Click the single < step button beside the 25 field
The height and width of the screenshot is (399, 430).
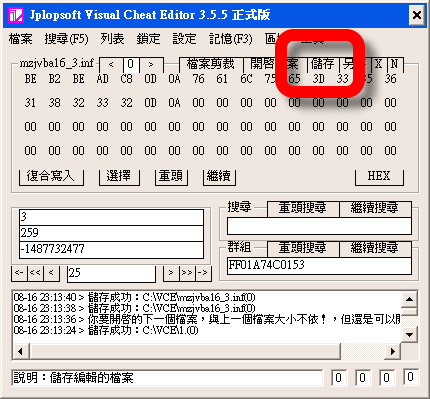[x=51, y=273]
